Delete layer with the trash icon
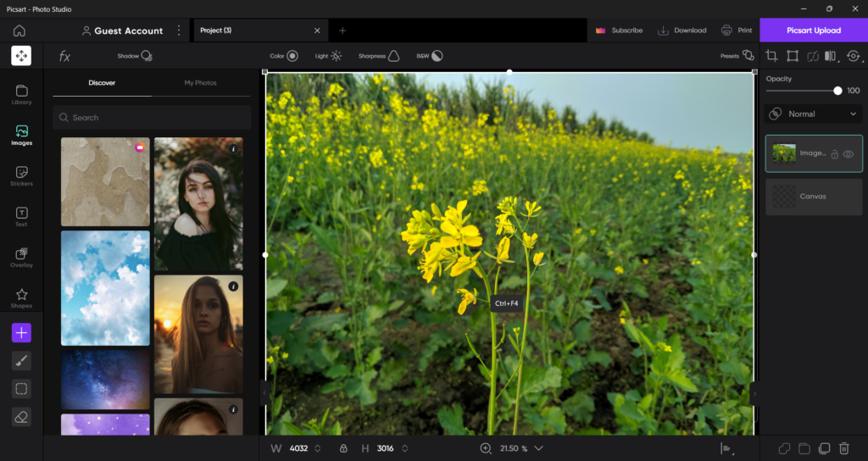The width and height of the screenshot is (868, 461). tap(844, 448)
